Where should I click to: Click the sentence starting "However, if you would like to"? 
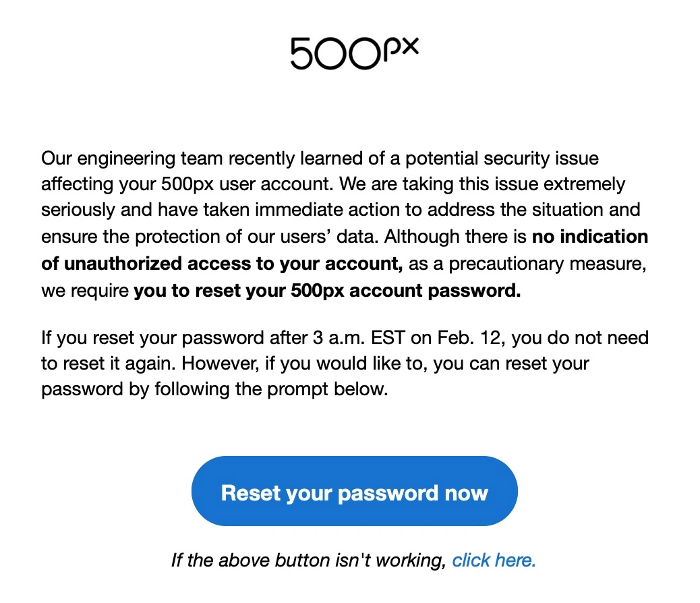coord(385,364)
